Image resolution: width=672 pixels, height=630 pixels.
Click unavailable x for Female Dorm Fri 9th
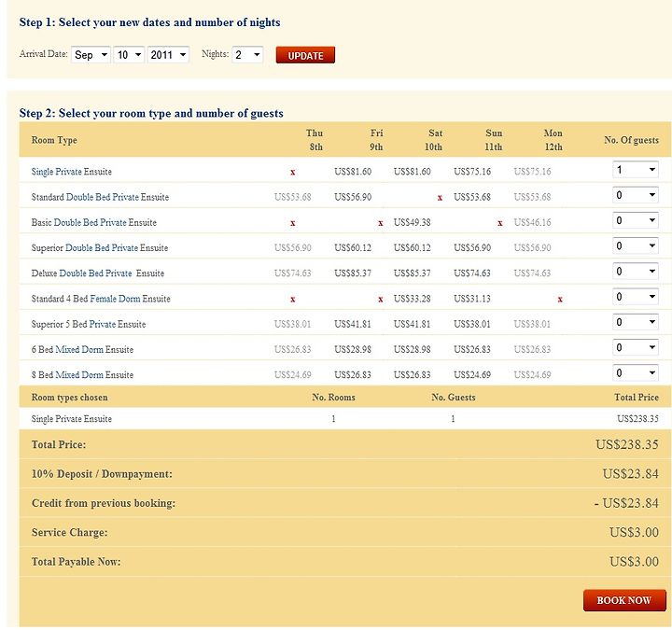click(380, 300)
